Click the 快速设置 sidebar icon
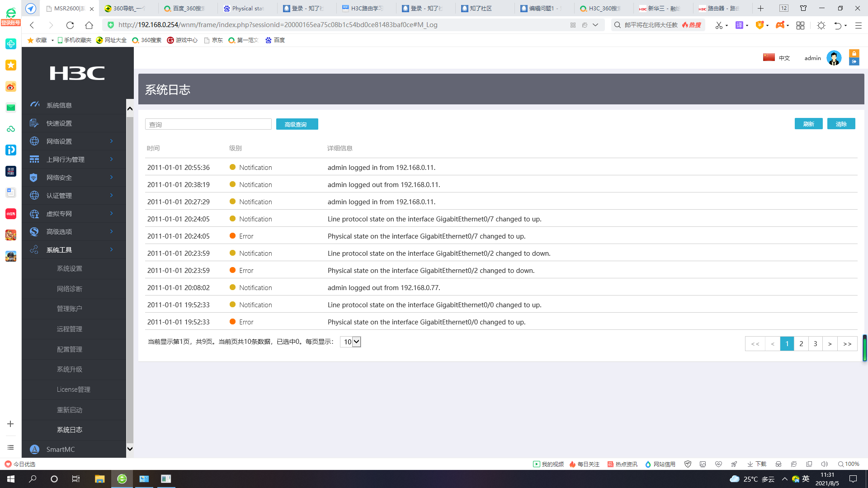The height and width of the screenshot is (488, 868). pyautogui.click(x=34, y=123)
